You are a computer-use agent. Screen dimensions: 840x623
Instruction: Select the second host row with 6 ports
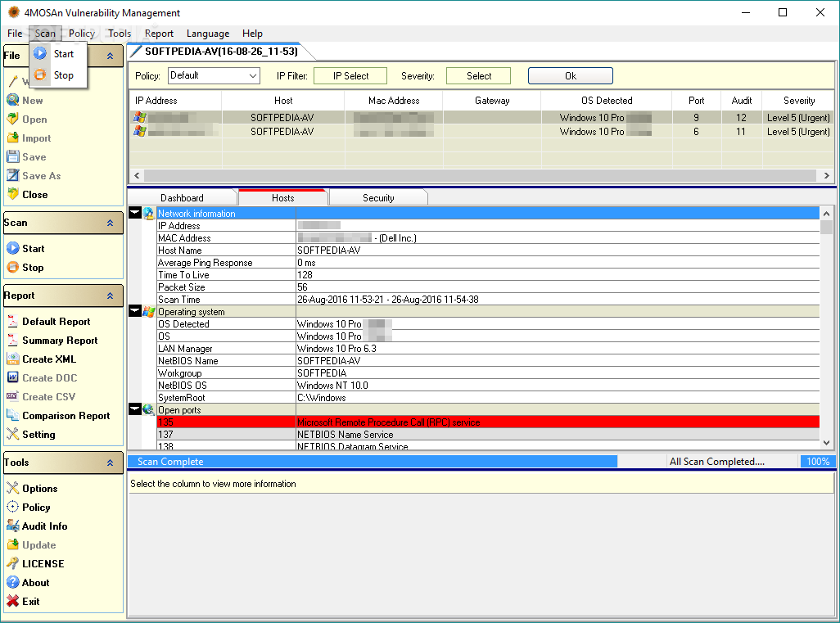click(x=481, y=131)
